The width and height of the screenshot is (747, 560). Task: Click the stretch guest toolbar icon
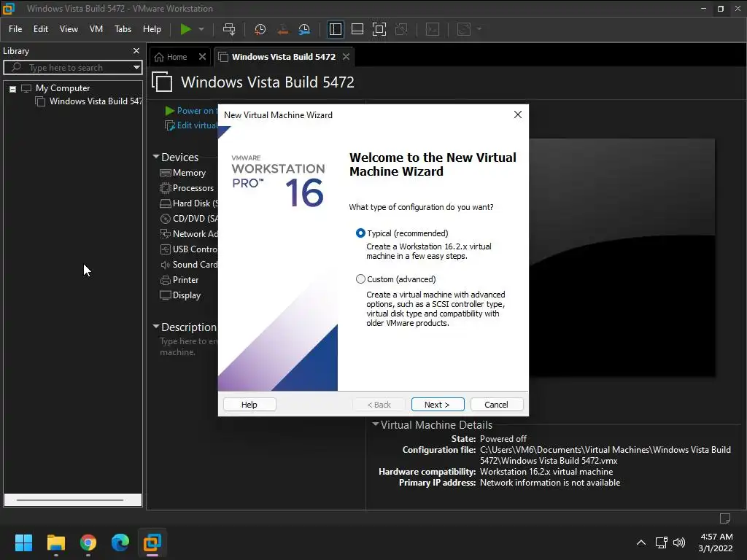click(464, 29)
